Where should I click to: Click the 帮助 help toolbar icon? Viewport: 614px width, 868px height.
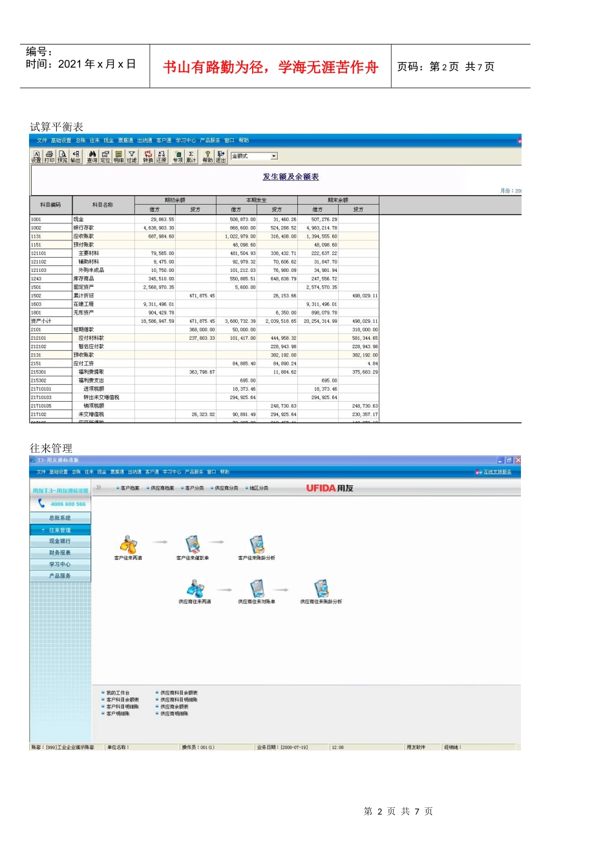pos(207,157)
